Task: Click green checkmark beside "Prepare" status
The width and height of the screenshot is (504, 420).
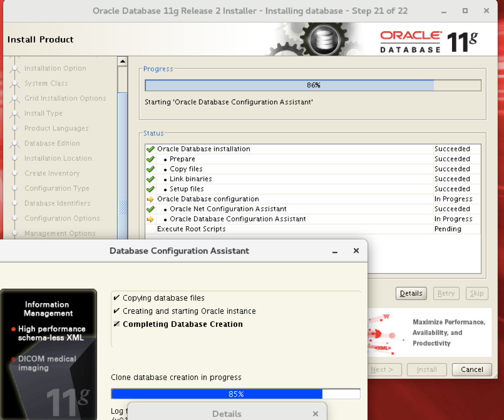Action: click(151, 159)
